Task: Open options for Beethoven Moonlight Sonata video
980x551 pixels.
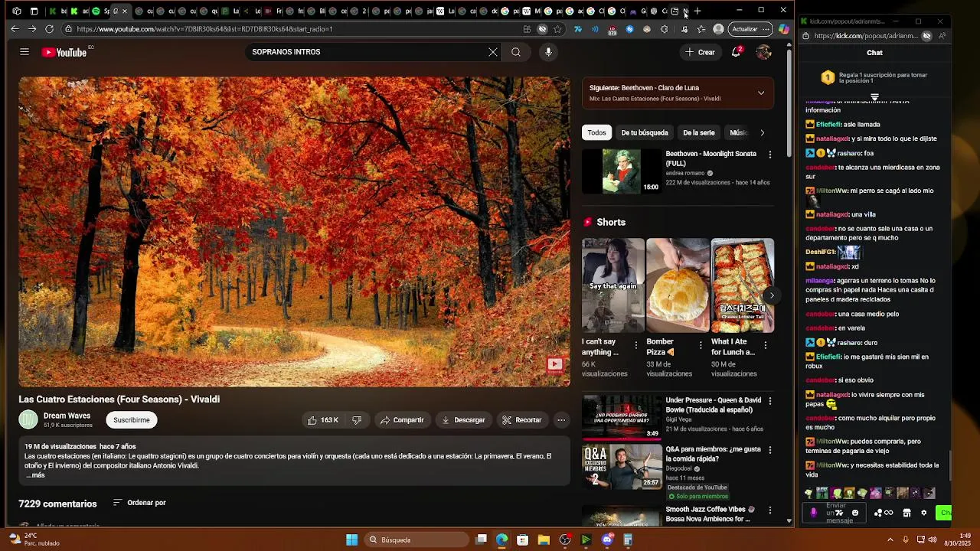Action: [x=770, y=155]
